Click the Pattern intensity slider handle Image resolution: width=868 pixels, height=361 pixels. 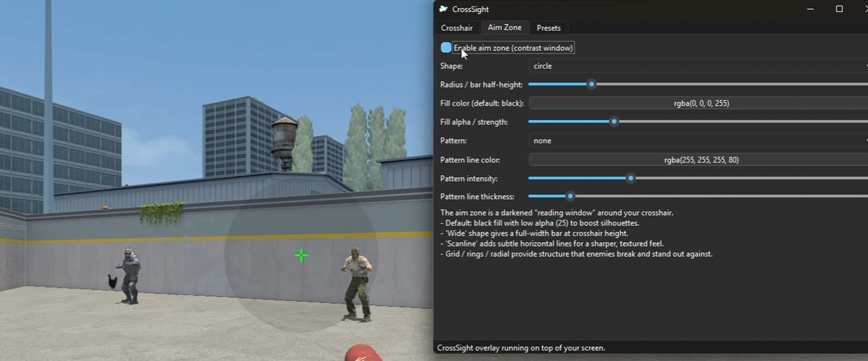coord(630,178)
